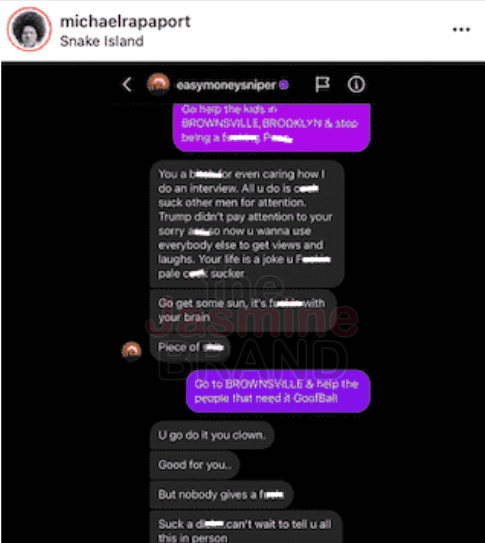Click the verified badge beside easymoneysniper
The width and height of the screenshot is (485, 543).
284,84
